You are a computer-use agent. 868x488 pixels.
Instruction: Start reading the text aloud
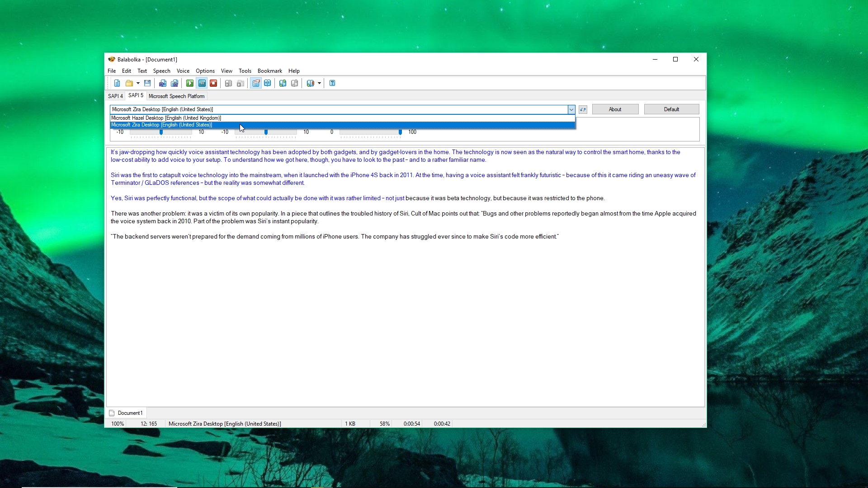pos(189,83)
